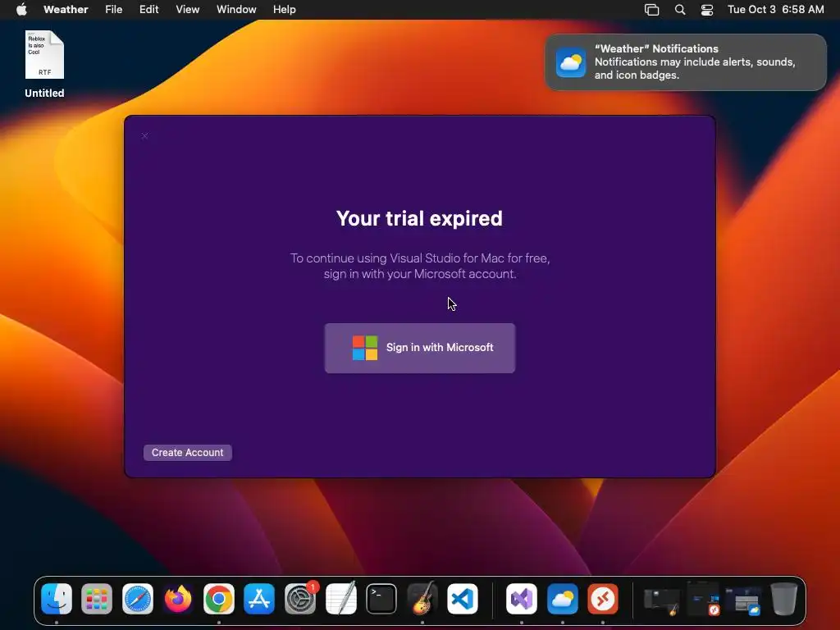Click the date and time in menu bar
The image size is (840, 630).
pyautogui.click(x=776, y=10)
